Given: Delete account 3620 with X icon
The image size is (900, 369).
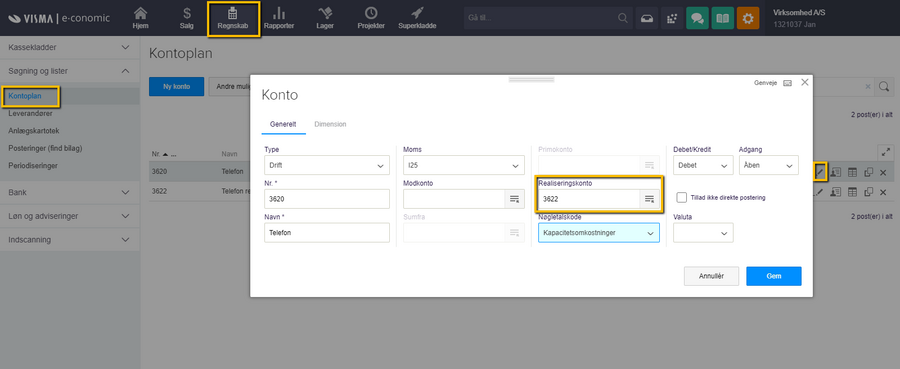Looking at the screenshot, I should pyautogui.click(x=883, y=172).
